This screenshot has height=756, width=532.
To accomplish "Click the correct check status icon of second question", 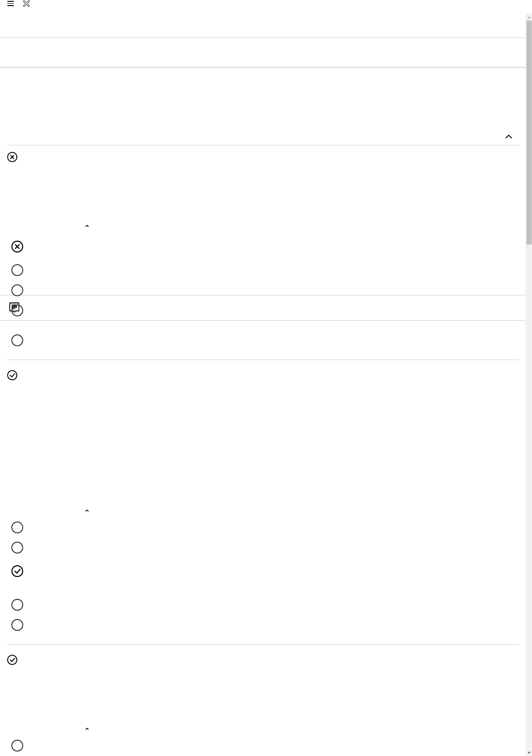I will coord(13,375).
